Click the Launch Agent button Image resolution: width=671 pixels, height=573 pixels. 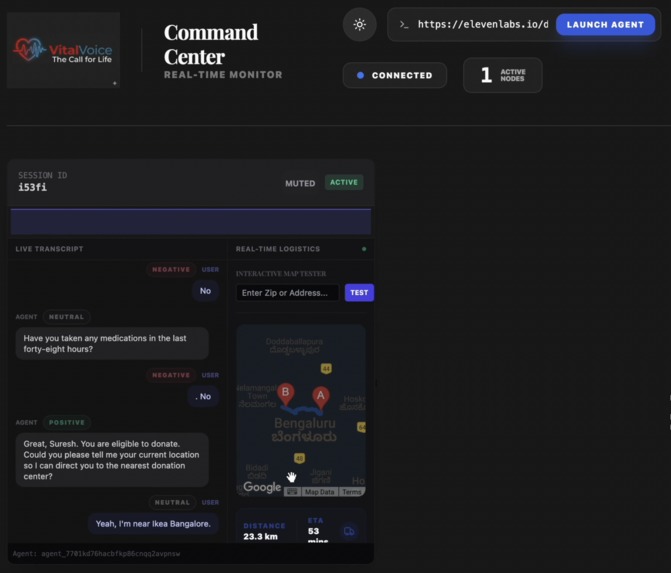click(x=605, y=25)
